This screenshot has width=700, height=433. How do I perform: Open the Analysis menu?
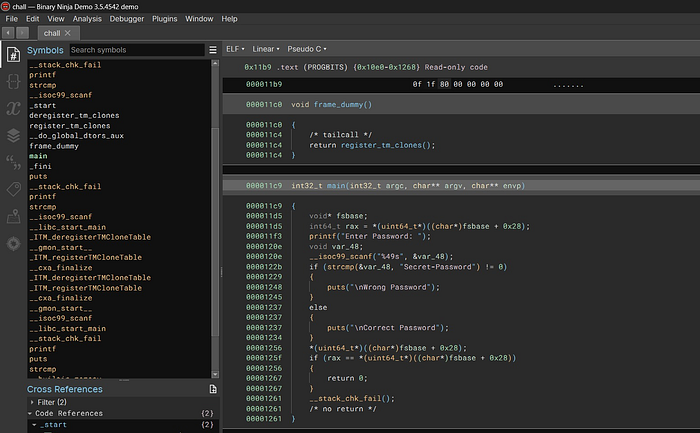click(x=86, y=18)
